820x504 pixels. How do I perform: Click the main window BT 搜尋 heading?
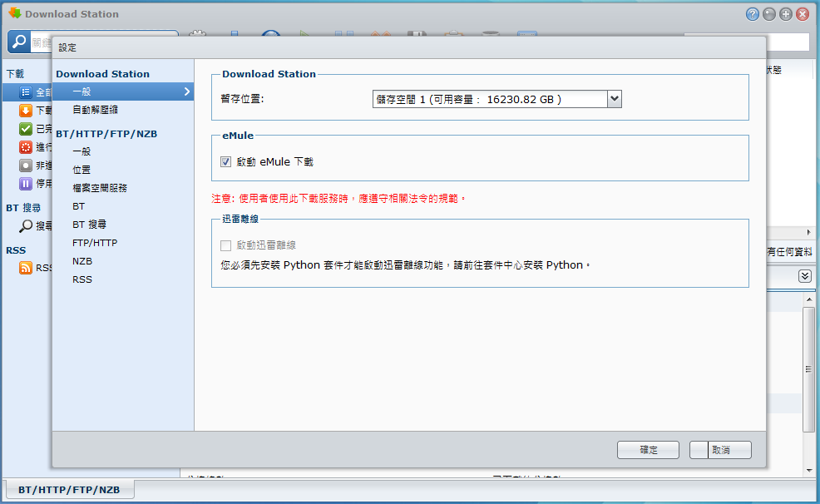click(23, 208)
